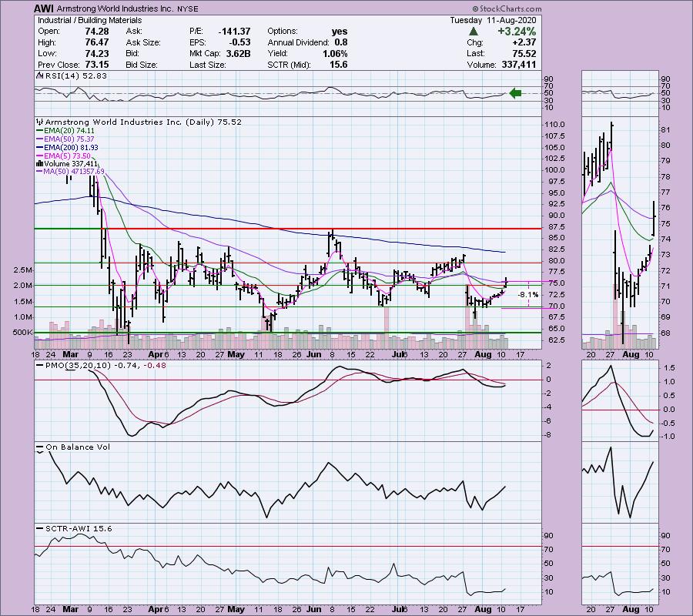Click the AWI ticker symbol
The width and height of the screenshot is (693, 616).
tap(44, 8)
